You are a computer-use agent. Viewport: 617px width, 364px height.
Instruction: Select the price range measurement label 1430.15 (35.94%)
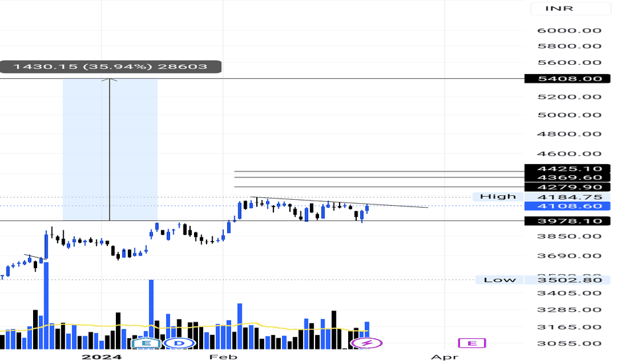point(111,66)
